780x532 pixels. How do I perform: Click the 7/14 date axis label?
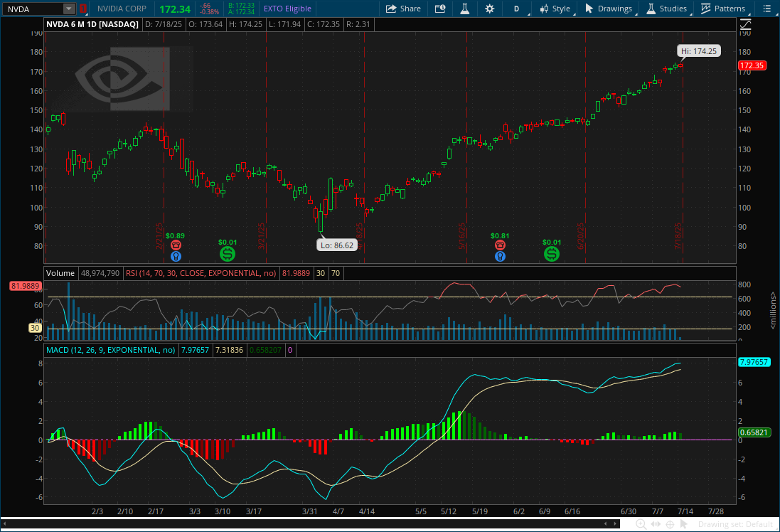685,511
